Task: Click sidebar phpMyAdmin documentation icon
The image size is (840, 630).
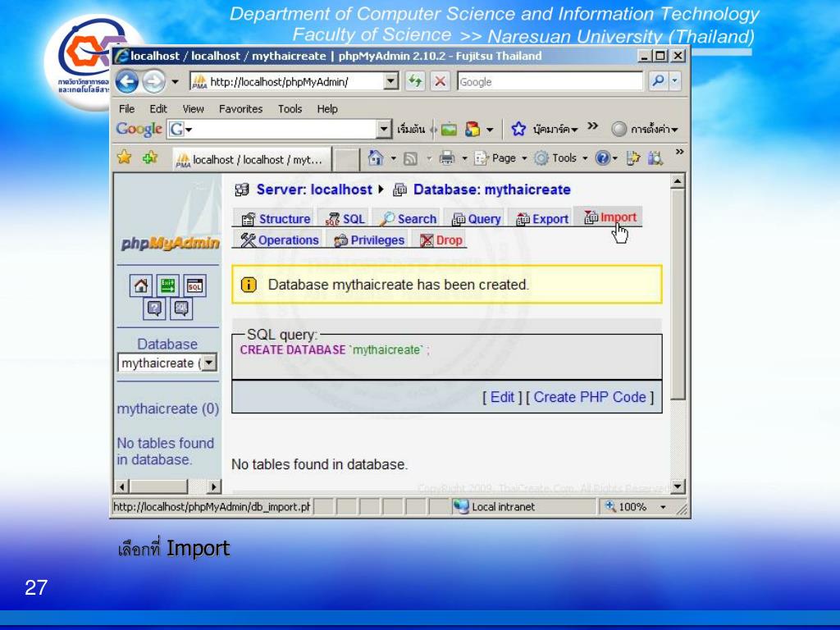Action: (x=154, y=308)
